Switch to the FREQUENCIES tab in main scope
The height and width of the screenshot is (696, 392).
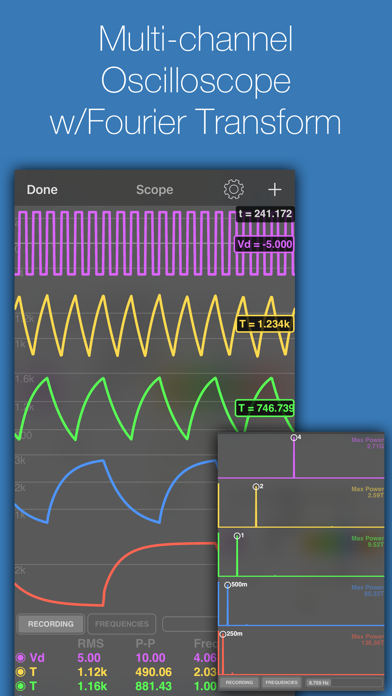122,624
